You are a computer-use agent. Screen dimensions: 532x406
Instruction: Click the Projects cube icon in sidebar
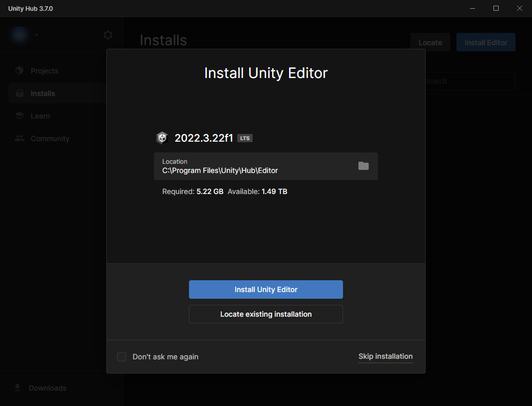pyautogui.click(x=20, y=71)
